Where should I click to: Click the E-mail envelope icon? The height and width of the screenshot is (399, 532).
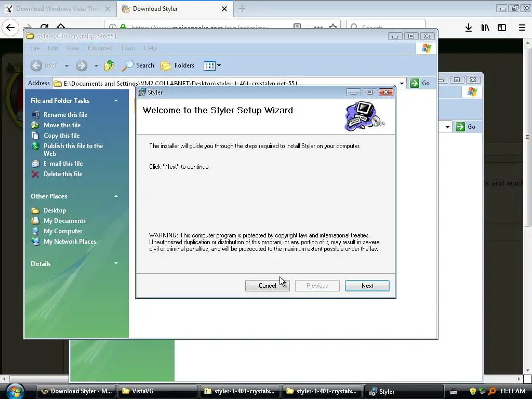tap(35, 164)
